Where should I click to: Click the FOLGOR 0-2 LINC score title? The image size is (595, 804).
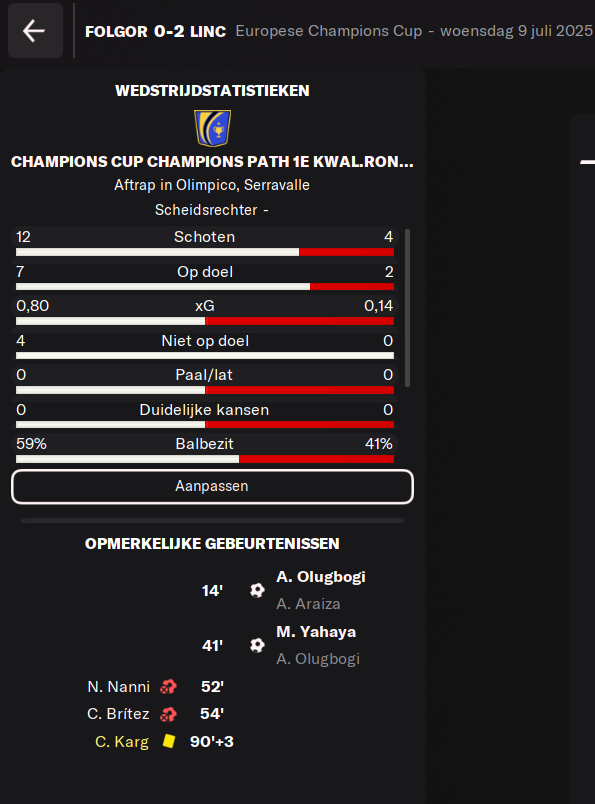coord(155,31)
